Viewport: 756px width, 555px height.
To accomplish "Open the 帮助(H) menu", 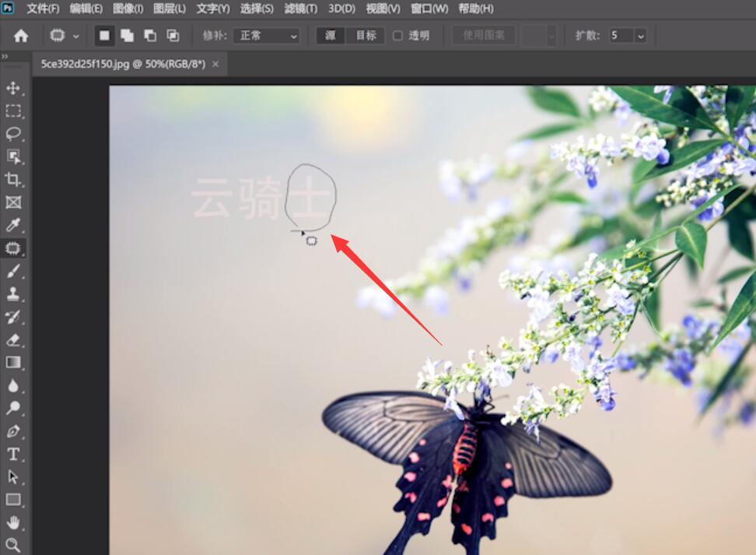I will point(475,9).
